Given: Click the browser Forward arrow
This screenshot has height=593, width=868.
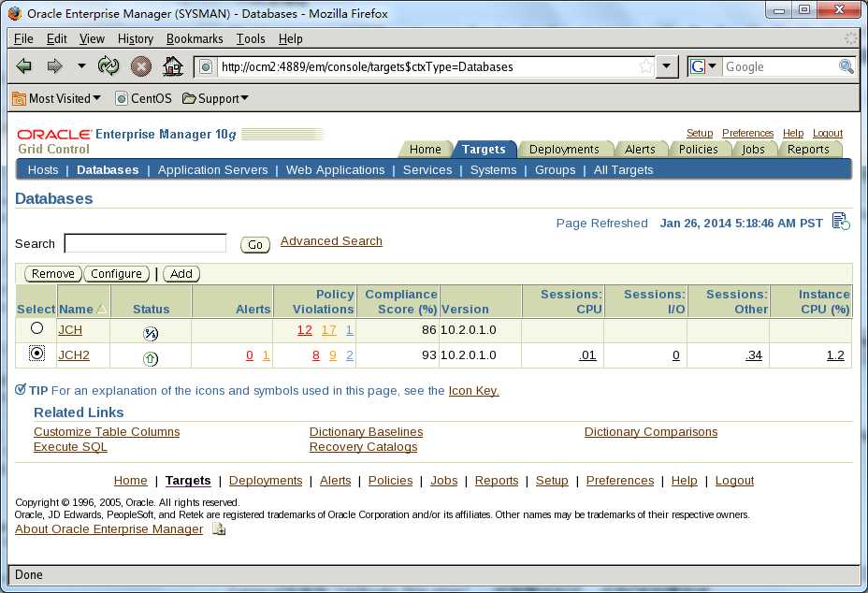Looking at the screenshot, I should tap(55, 66).
